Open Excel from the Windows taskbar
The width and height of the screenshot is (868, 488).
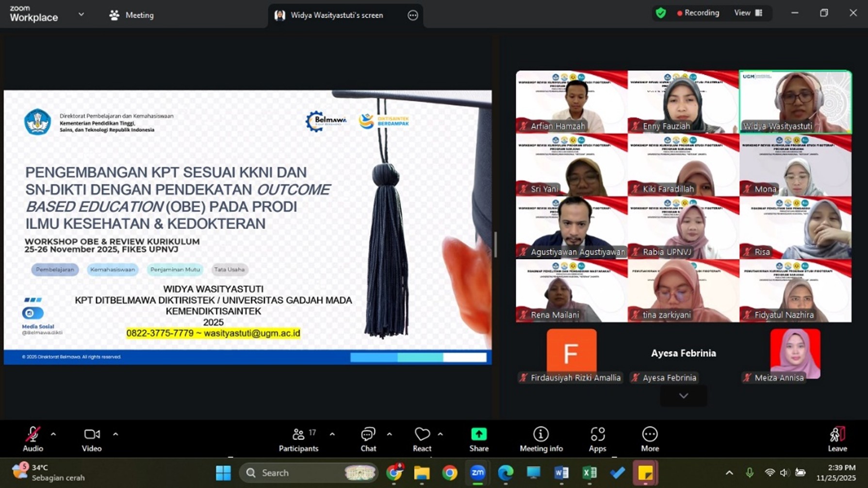589,472
